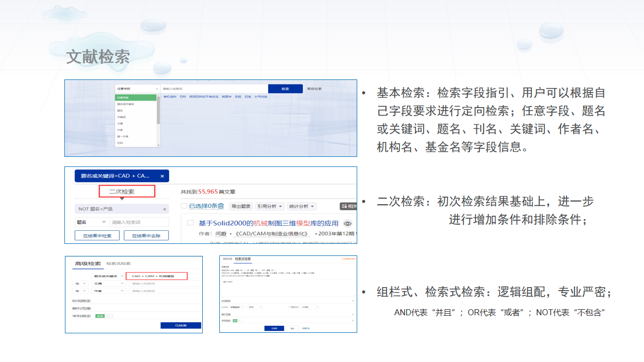Click the eye icon beside article title
The width and height of the screenshot is (644, 362).
(347, 224)
